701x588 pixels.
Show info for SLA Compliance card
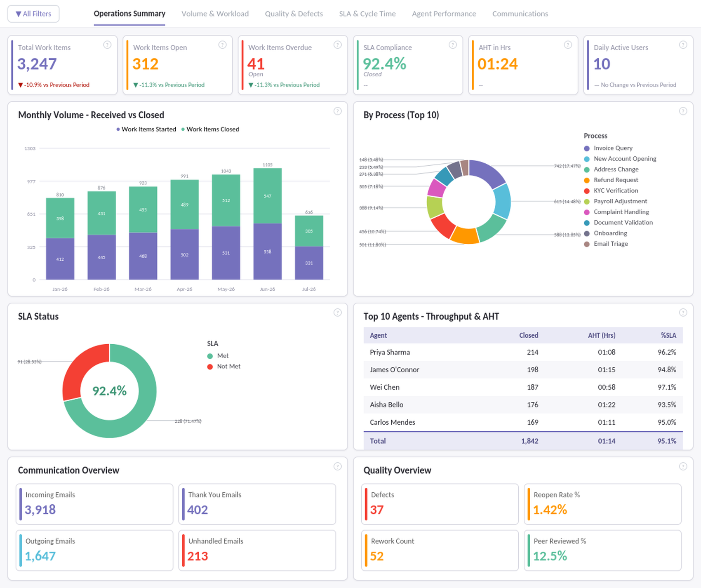click(453, 45)
